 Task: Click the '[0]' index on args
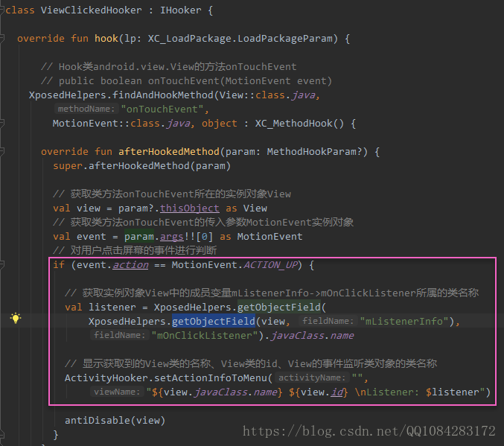point(205,237)
